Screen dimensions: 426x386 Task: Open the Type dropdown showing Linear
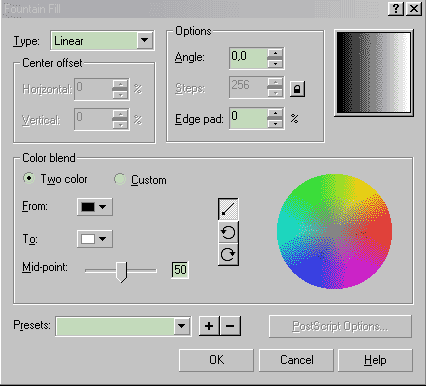click(x=144, y=41)
